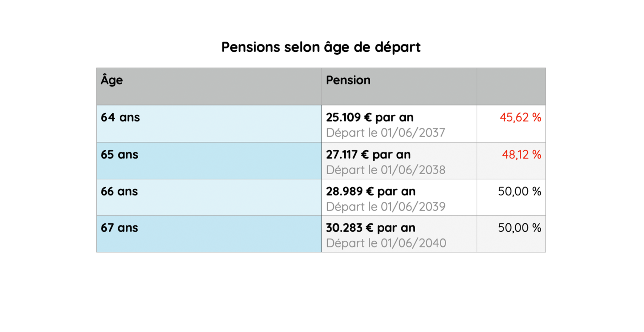Select the Pension column header
The height and width of the screenshot is (332, 644).
pos(399,86)
